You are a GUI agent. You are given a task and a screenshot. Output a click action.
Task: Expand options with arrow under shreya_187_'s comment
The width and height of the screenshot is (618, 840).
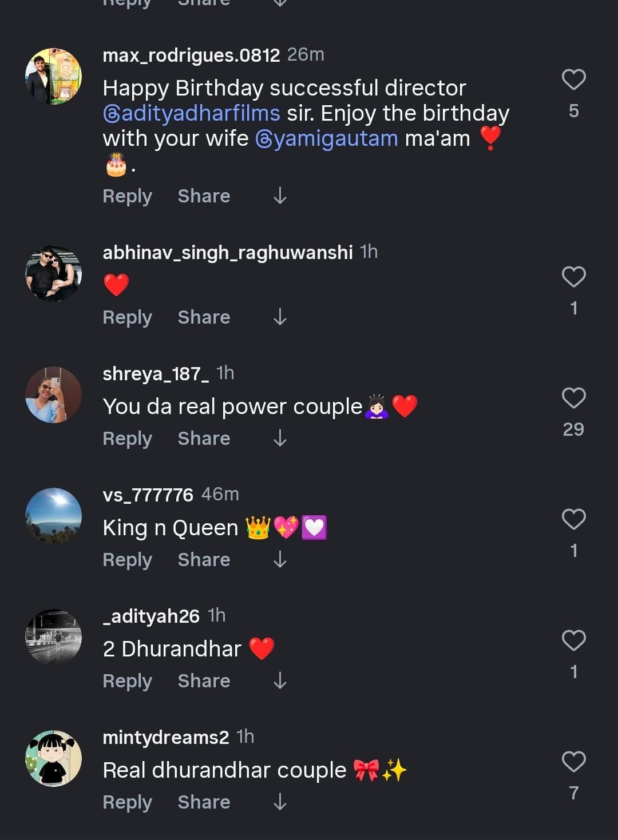click(280, 439)
